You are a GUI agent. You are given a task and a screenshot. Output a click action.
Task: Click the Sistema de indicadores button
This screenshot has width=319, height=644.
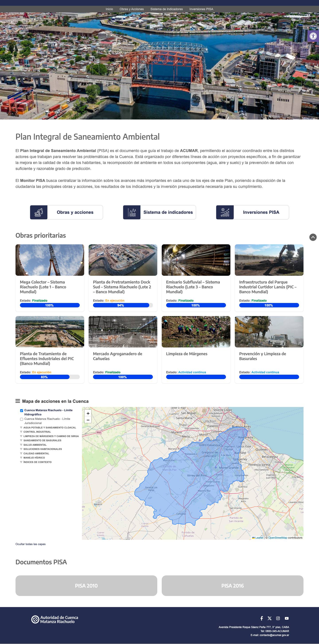pyautogui.click(x=159, y=212)
